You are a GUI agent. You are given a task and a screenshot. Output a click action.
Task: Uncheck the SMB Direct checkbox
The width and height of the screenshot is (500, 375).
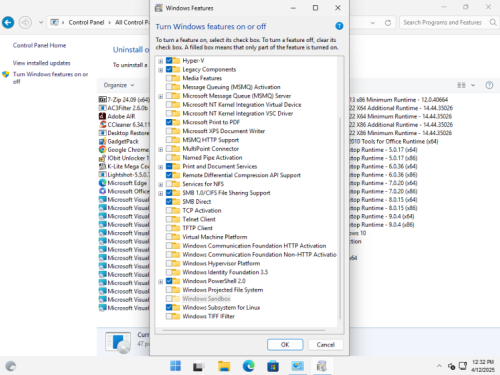169,201
